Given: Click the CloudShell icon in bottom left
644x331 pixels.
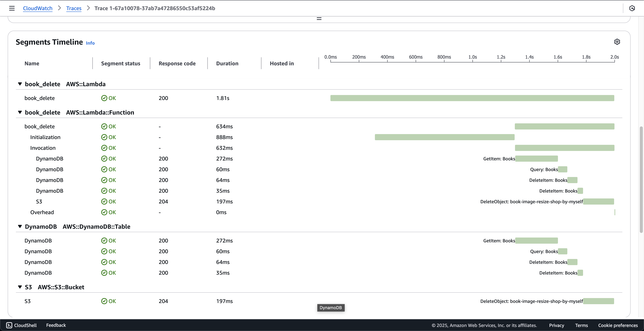Looking at the screenshot, I should (x=9, y=325).
